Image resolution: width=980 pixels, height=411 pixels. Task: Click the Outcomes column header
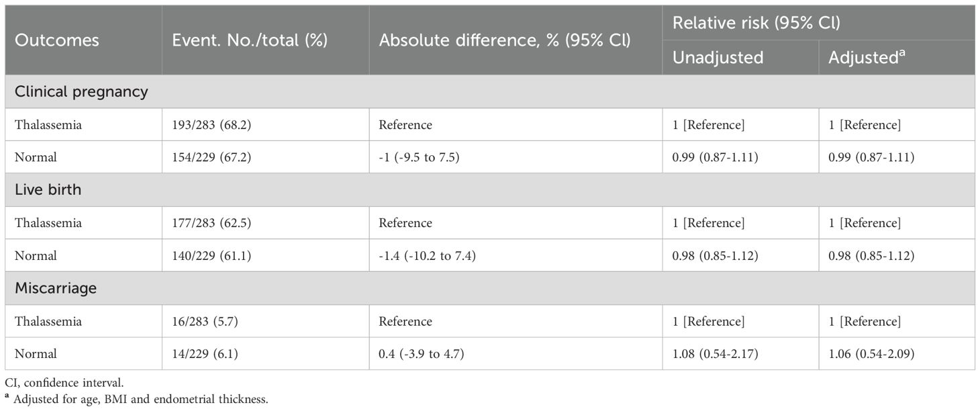coord(57,40)
